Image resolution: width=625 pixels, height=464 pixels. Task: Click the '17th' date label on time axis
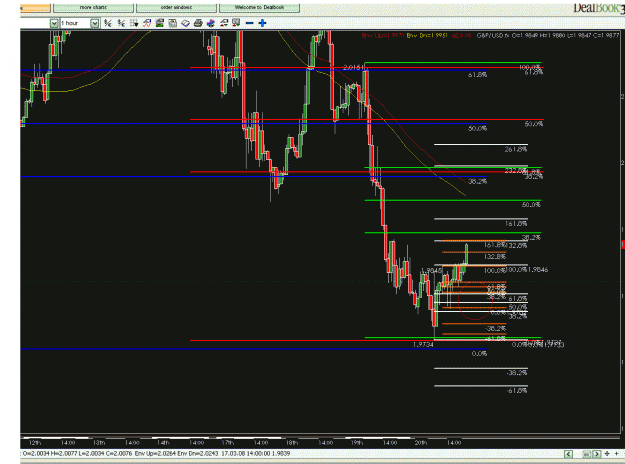coord(227,442)
